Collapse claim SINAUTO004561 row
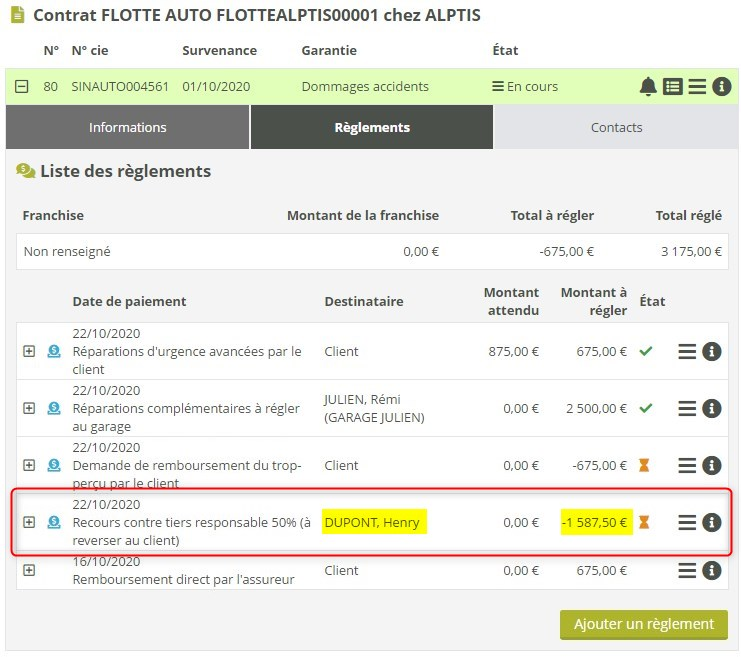Image resolution: width=741 pixels, height=657 pixels. tap(22, 87)
